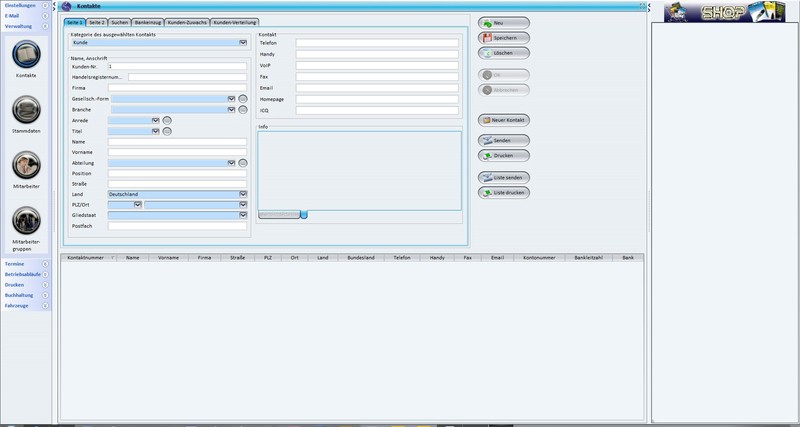Sort table by Kontonummer column header
This screenshot has width=800, height=427.
point(539,258)
